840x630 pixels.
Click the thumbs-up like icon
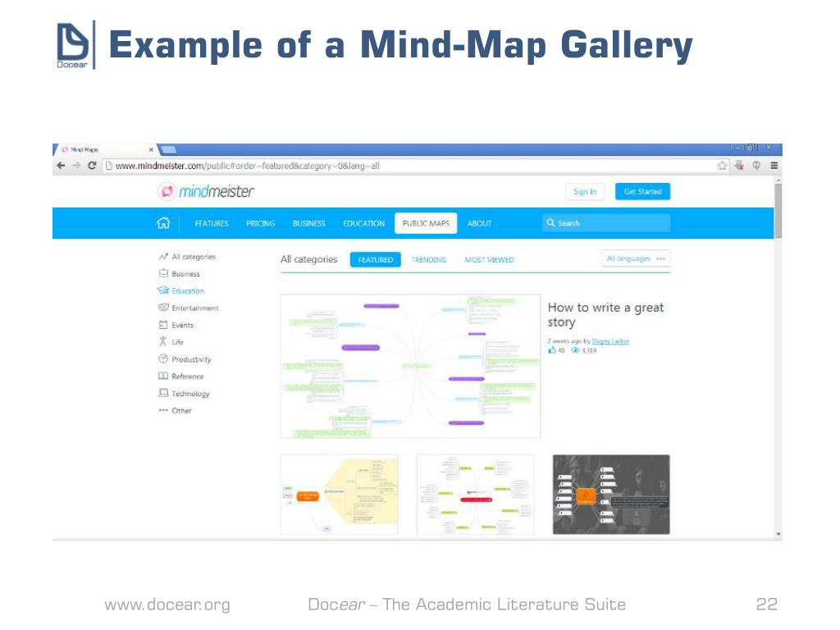(552, 349)
